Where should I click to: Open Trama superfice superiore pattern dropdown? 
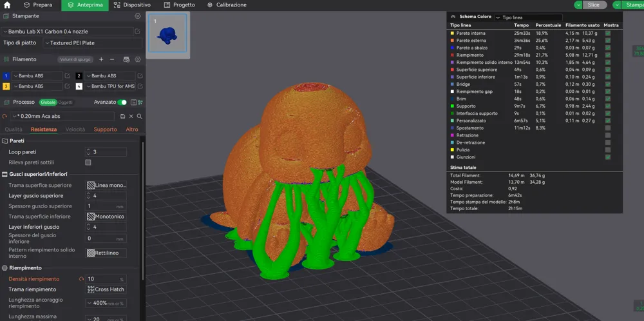(106, 186)
